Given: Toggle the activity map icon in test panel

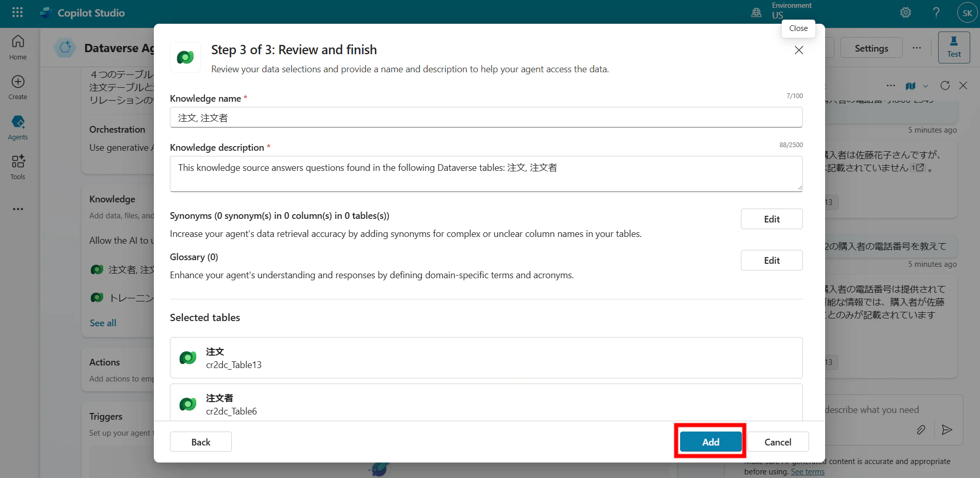Looking at the screenshot, I should (910, 86).
